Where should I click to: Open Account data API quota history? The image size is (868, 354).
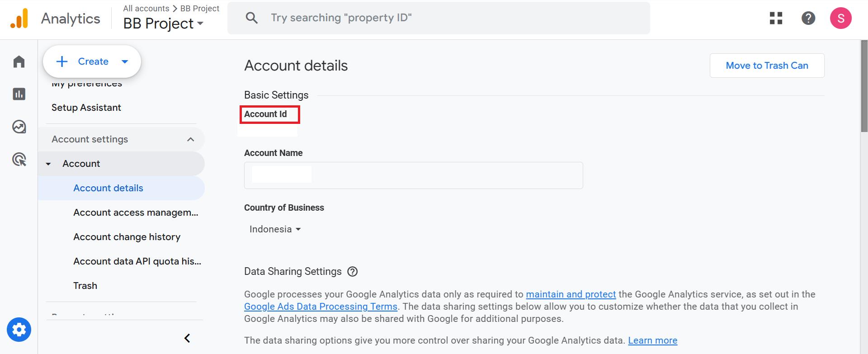(x=137, y=261)
